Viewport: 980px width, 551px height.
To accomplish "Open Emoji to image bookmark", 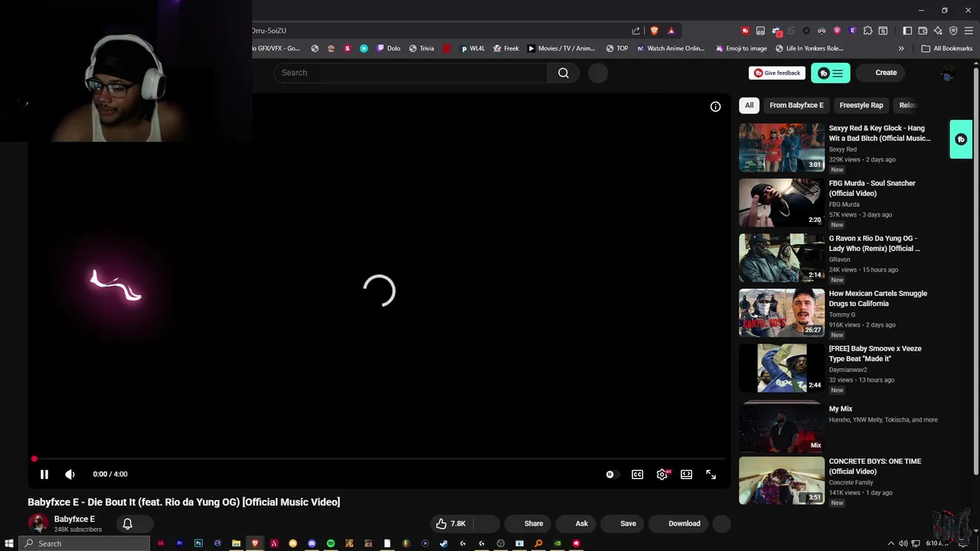I will (741, 48).
